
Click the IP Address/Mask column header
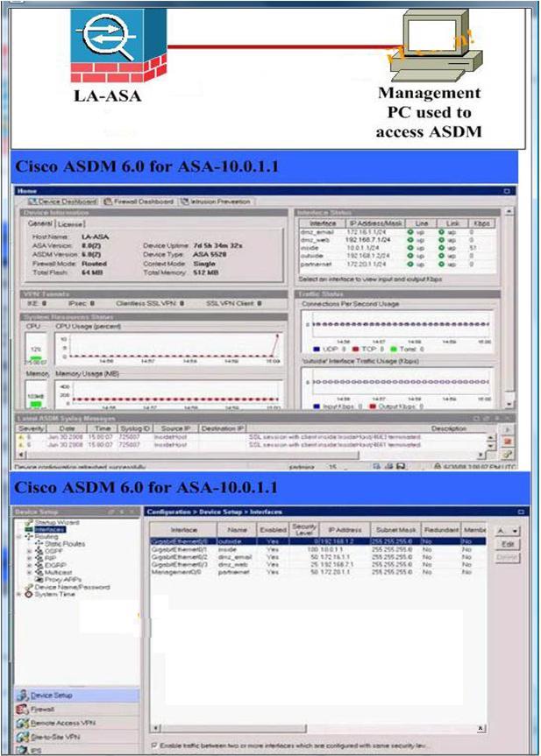pyautogui.click(x=375, y=223)
